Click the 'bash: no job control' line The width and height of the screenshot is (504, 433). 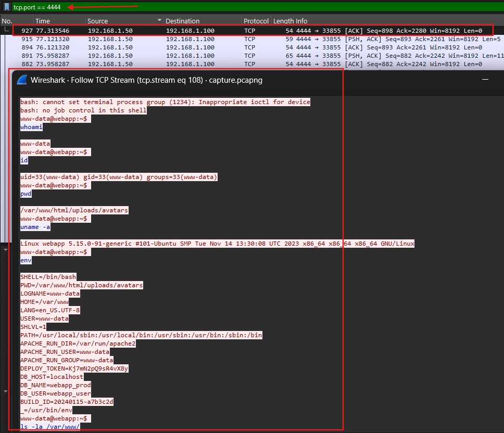click(x=83, y=110)
